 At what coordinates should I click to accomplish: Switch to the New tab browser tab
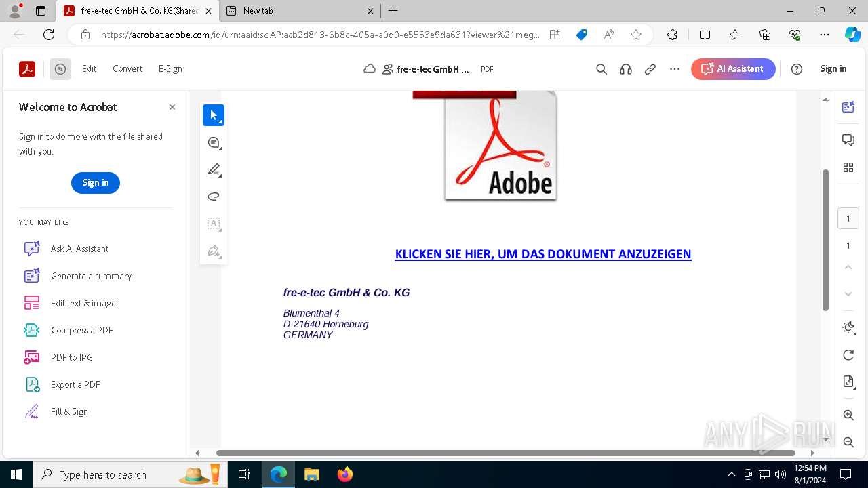tap(299, 11)
